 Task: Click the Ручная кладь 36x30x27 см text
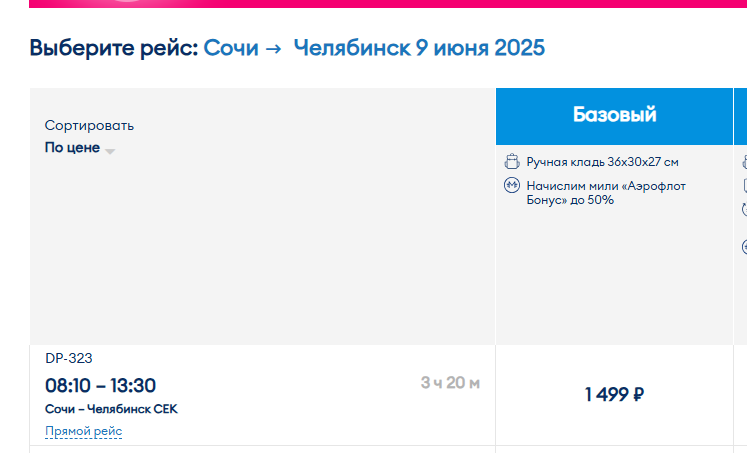tap(602, 162)
